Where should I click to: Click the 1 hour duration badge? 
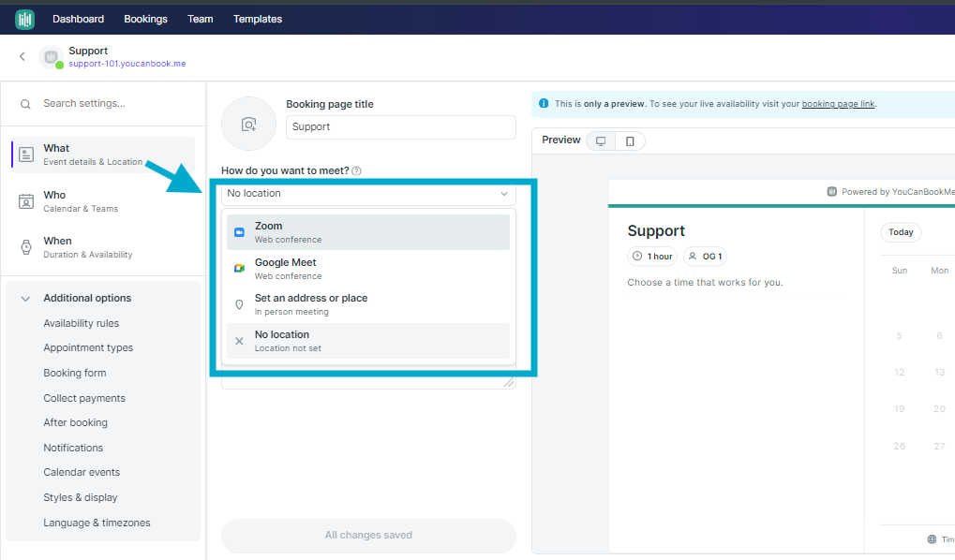[653, 257]
